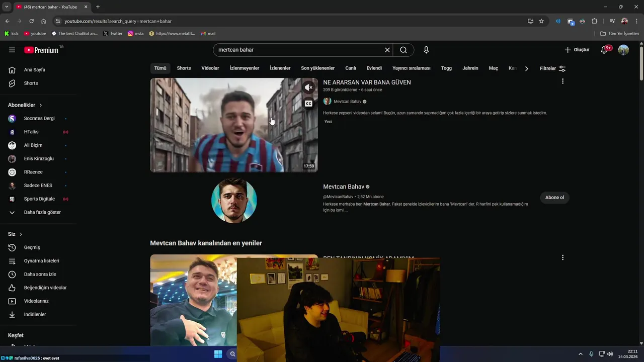This screenshot has width=644, height=362.
Task: Click the browser reload button
Action: (x=31, y=21)
